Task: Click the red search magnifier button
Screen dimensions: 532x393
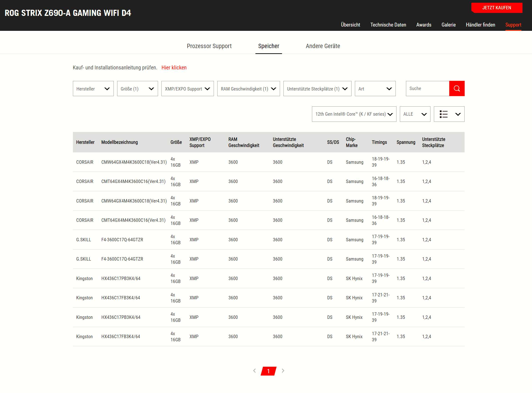Action: 457,88
